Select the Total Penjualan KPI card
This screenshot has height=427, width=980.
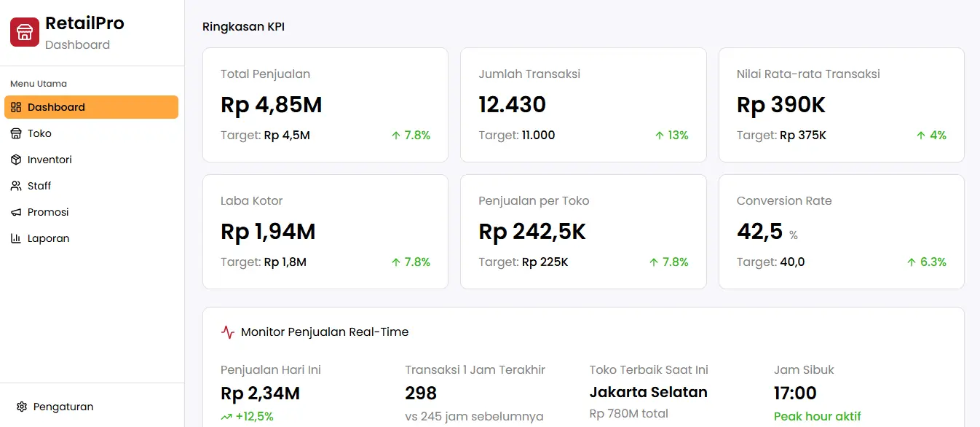325,104
